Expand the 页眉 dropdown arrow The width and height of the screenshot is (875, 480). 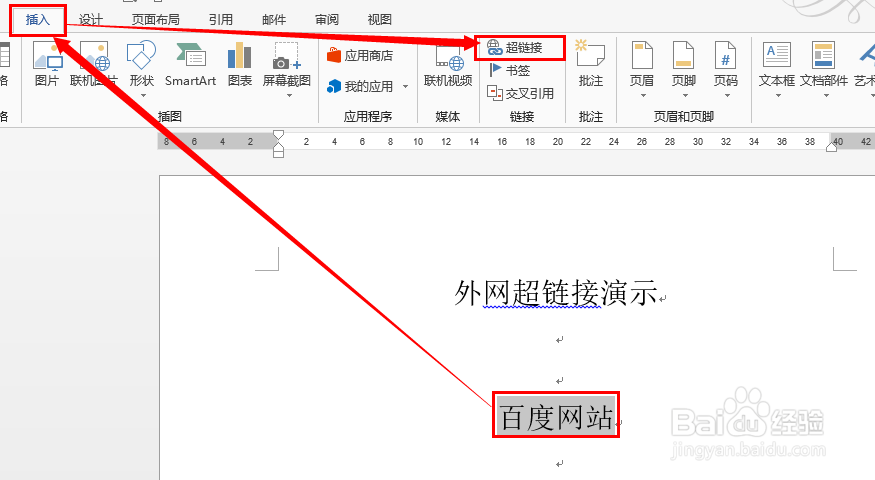[x=643, y=95]
